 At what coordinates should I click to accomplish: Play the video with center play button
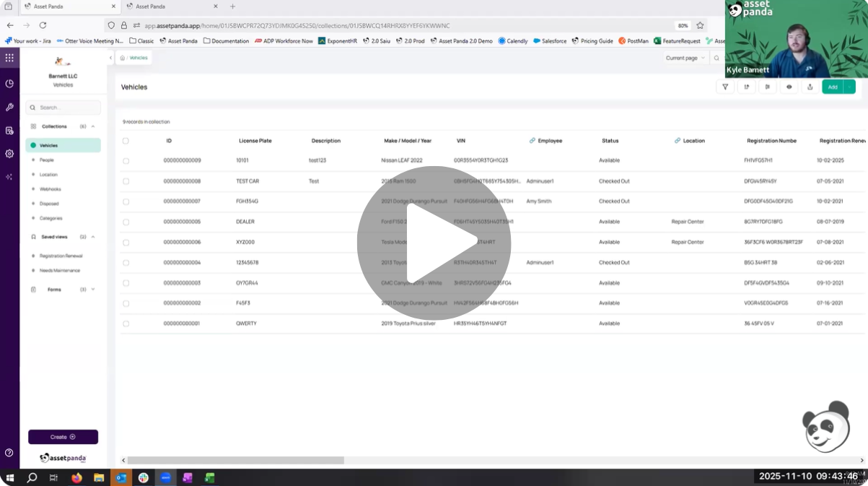click(434, 243)
